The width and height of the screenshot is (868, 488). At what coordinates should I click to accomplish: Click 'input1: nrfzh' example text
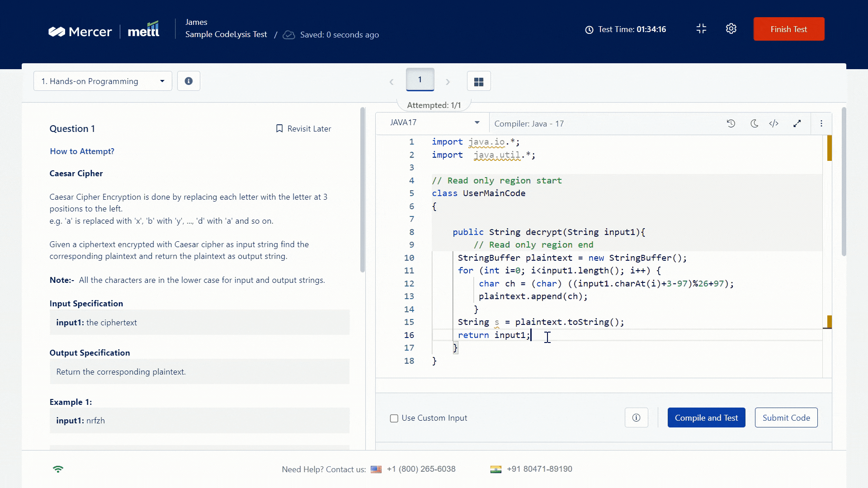click(80, 421)
